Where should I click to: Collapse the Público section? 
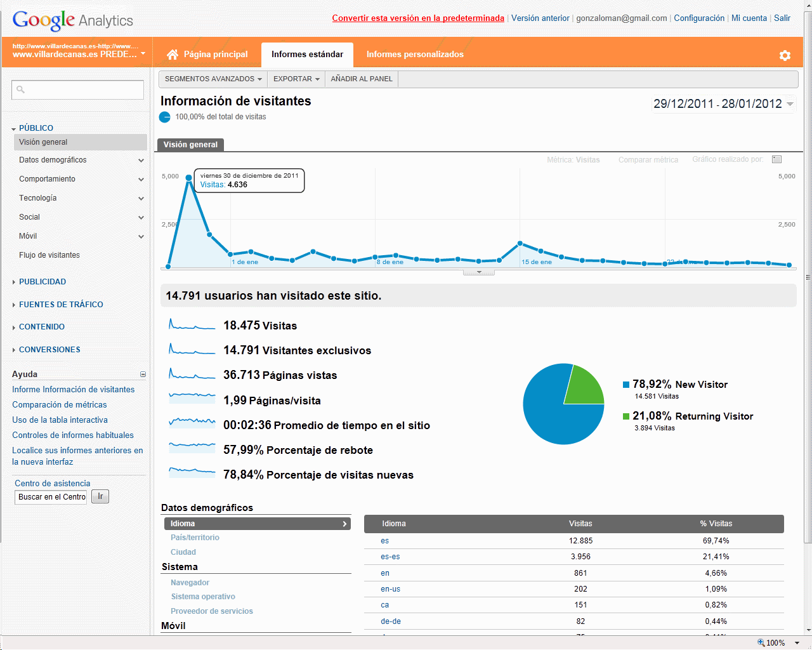[14, 129]
